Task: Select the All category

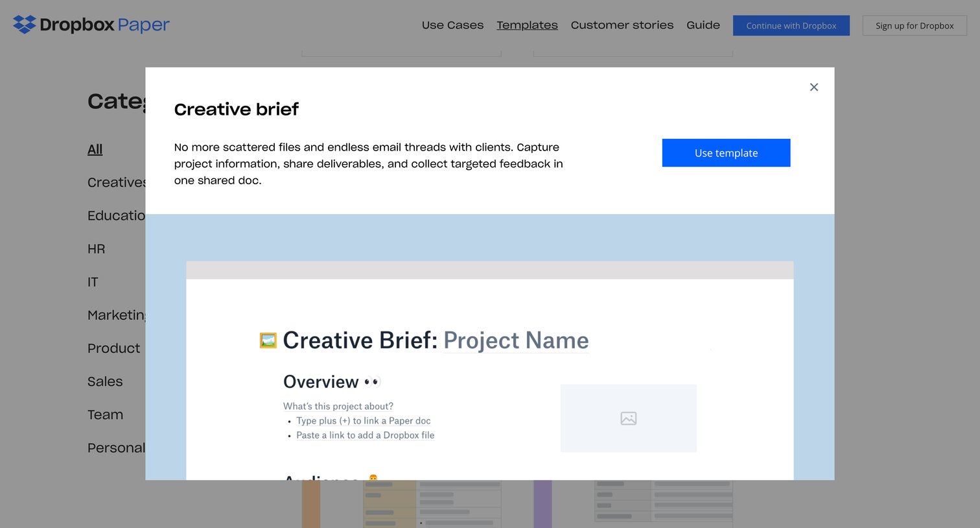Action: coord(95,149)
